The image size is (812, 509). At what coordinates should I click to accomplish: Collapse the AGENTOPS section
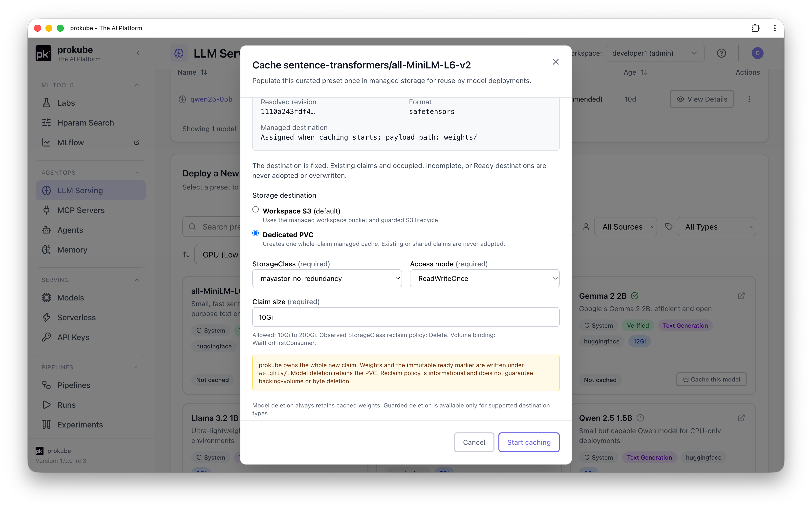point(137,172)
